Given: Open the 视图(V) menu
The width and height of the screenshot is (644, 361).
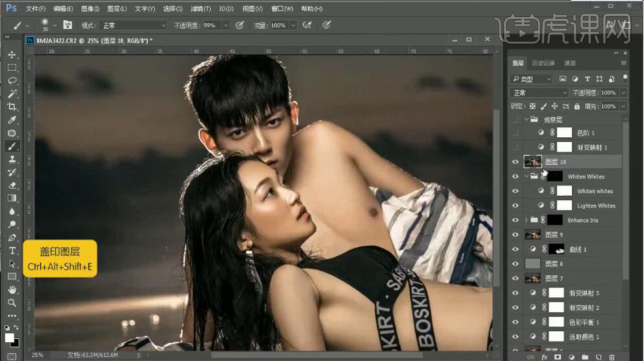Looking at the screenshot, I should 252,8.
